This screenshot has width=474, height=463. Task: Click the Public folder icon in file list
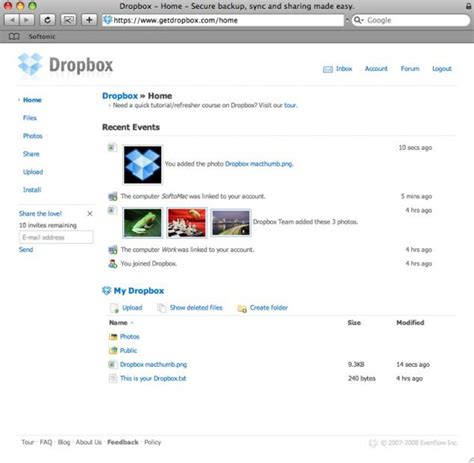[113, 350]
